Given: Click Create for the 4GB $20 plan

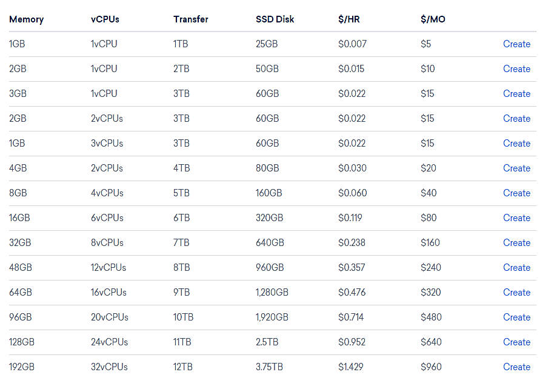Looking at the screenshot, I should pos(516,168).
